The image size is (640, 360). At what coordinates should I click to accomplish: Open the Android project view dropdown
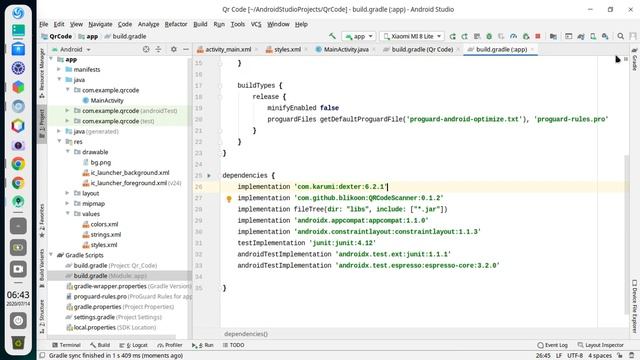(71, 49)
